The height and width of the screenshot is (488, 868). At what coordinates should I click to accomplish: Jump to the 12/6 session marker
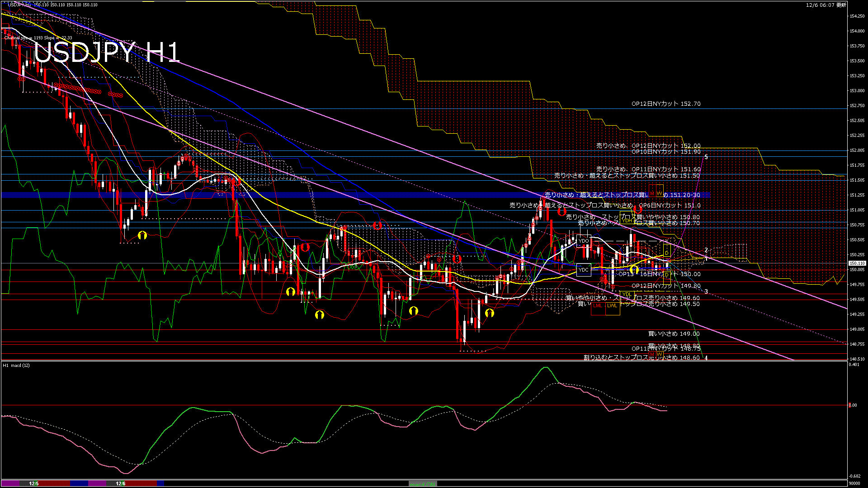click(x=121, y=483)
